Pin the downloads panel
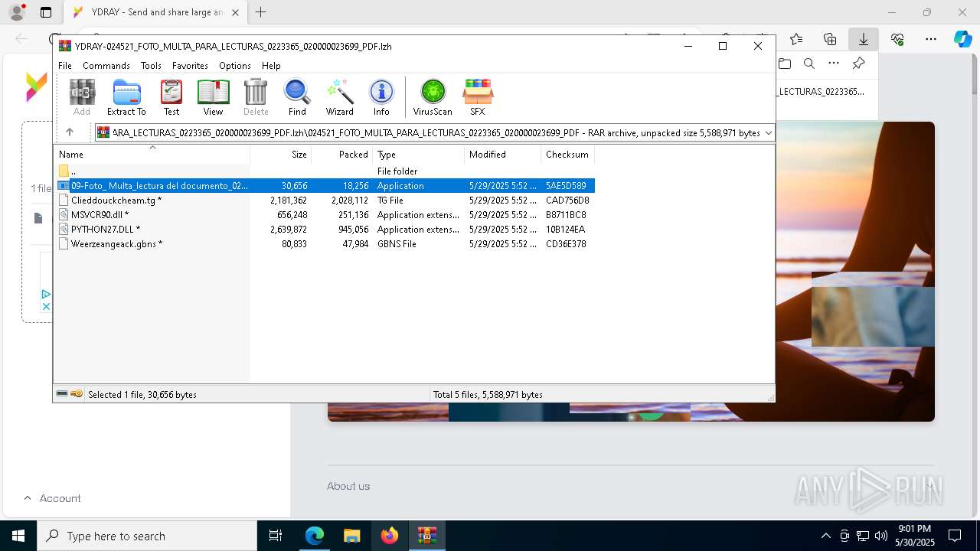The image size is (980, 551). (x=858, y=64)
